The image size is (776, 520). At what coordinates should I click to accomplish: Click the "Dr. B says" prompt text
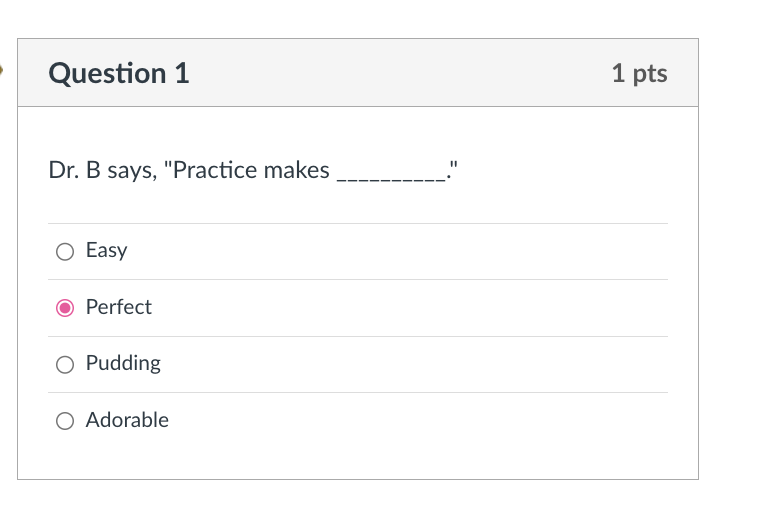tap(103, 170)
